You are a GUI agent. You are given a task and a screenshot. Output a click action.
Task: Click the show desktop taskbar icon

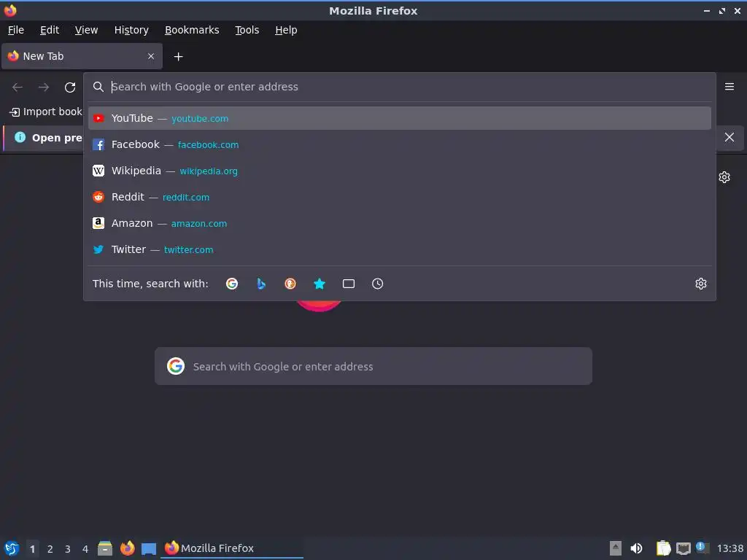pos(149,548)
